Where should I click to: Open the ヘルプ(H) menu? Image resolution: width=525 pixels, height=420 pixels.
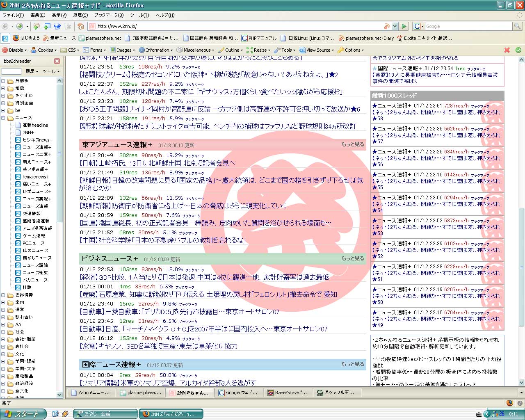point(165,15)
